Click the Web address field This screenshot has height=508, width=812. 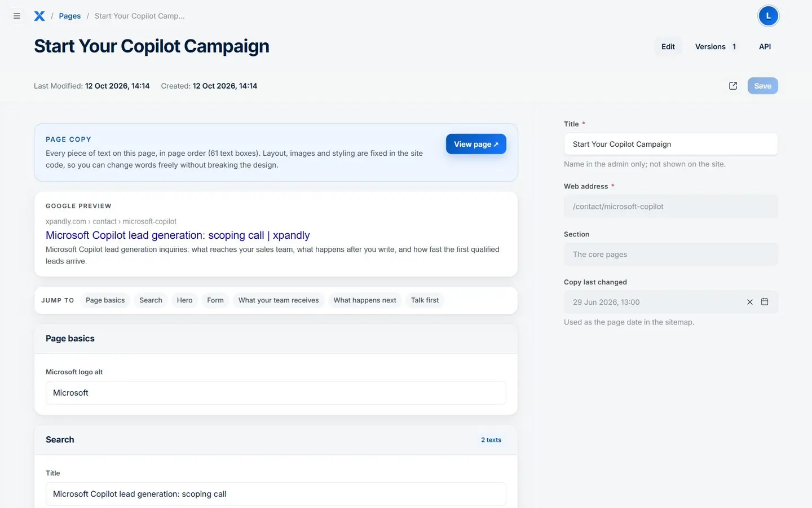671,207
